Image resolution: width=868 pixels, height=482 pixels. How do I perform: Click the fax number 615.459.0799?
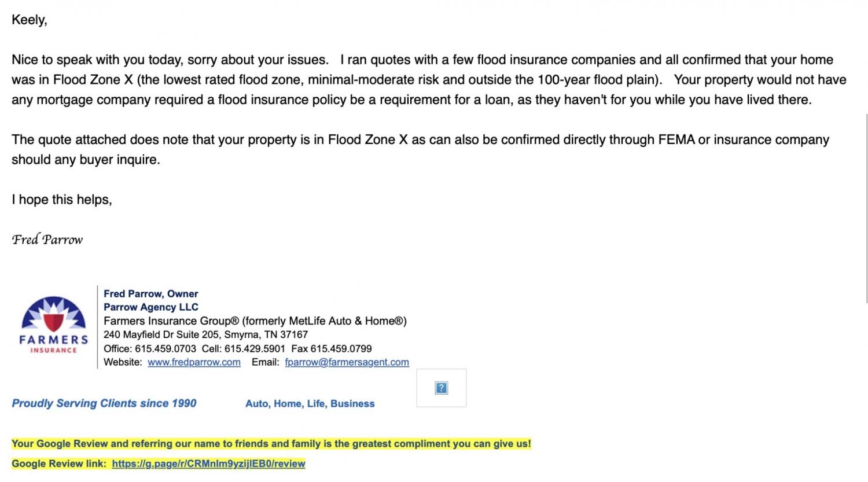(x=341, y=349)
